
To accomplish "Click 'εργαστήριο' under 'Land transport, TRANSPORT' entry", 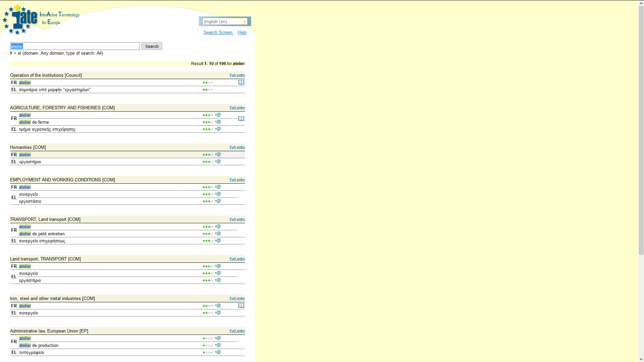I will [x=30, y=281].
